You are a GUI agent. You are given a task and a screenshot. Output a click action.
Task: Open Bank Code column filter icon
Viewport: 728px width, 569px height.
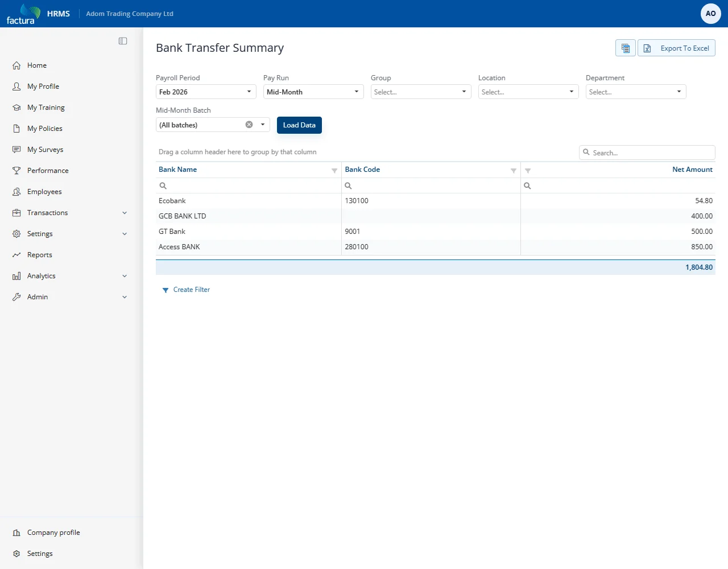point(514,171)
